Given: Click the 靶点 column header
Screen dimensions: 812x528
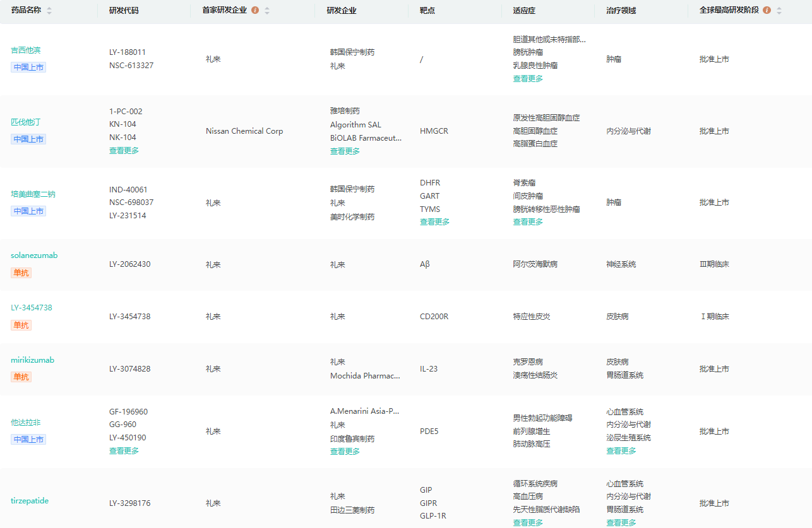Looking at the screenshot, I should [427, 11].
